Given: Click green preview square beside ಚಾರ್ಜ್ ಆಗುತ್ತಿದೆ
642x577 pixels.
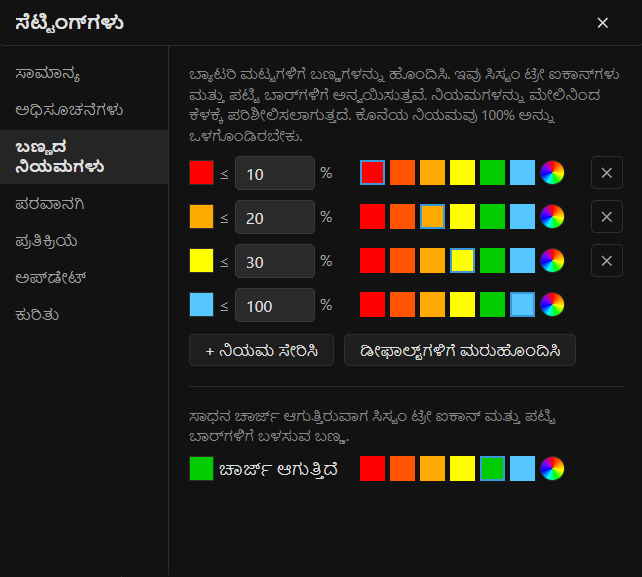Looking at the screenshot, I should (201, 468).
